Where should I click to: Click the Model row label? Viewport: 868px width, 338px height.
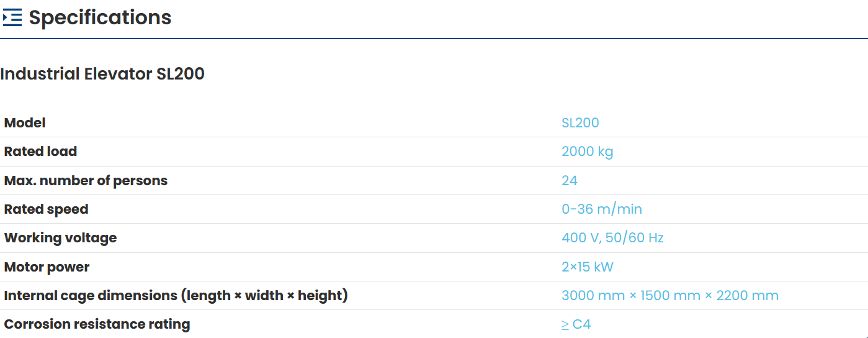point(25,123)
